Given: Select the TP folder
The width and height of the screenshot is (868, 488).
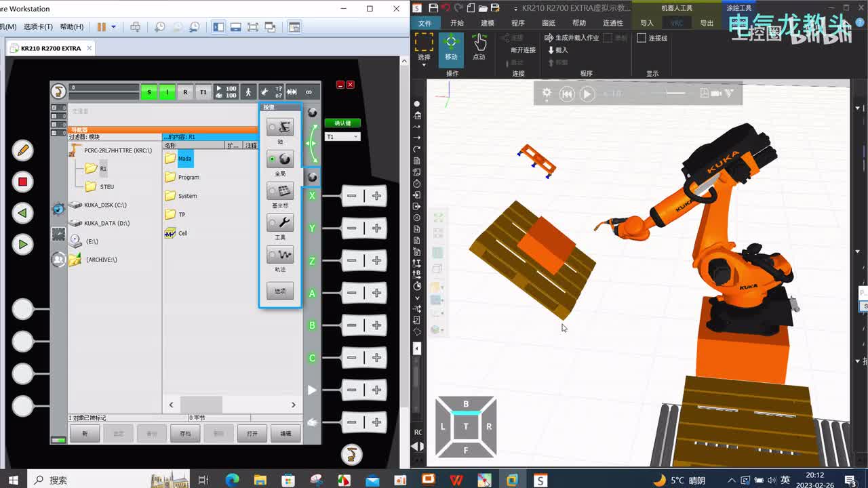Looking at the screenshot, I should point(176,214).
